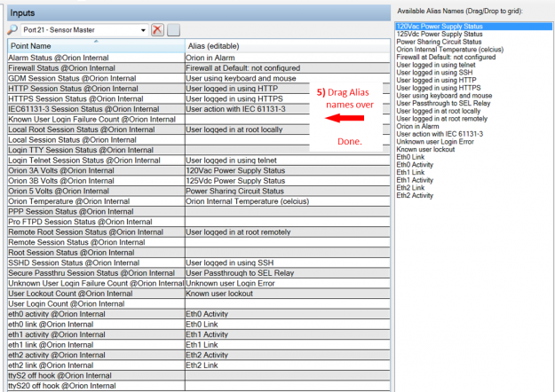This screenshot has width=555, height=392.
Task: Click the HTTPS Session Status @Orion Internal row
Action: (x=199, y=99)
